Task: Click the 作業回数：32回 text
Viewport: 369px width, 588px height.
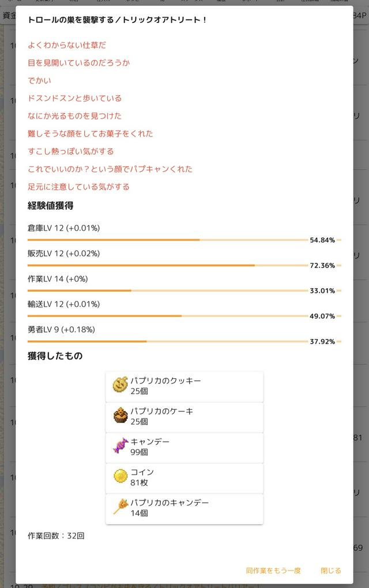Action: coord(56,536)
